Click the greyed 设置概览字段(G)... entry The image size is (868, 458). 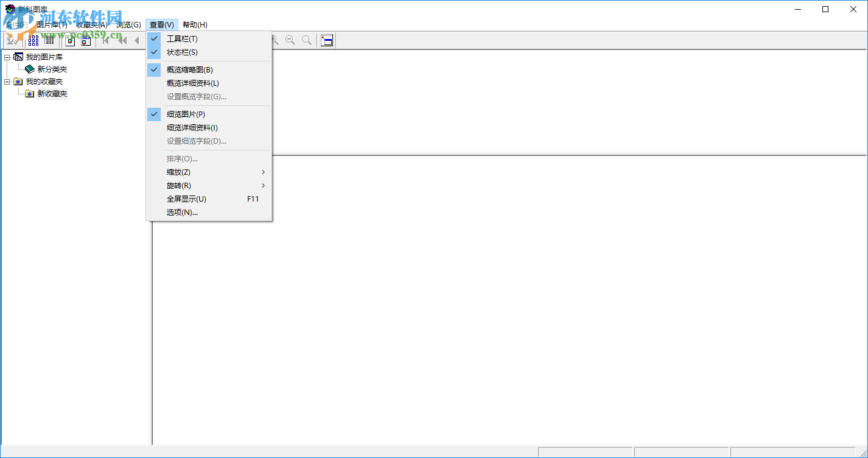pyautogui.click(x=209, y=97)
